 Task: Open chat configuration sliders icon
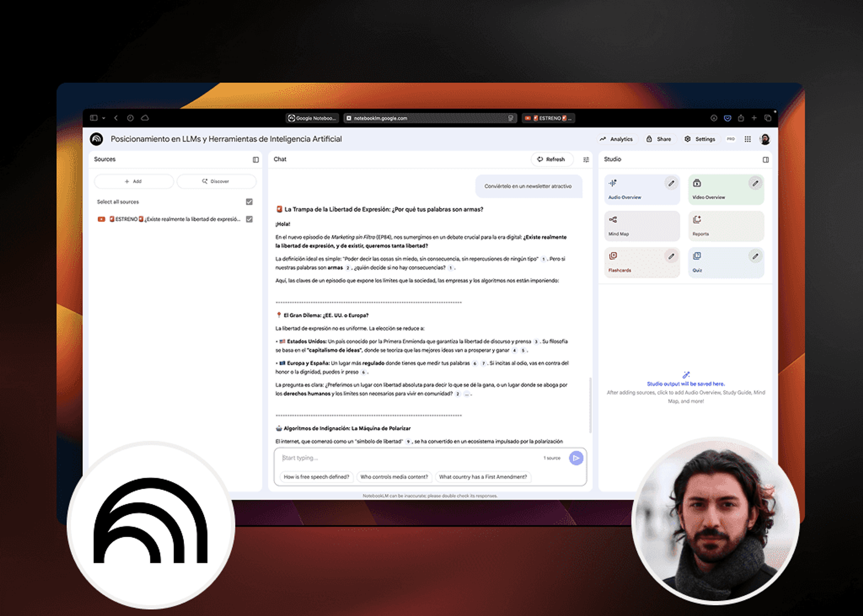point(586,160)
